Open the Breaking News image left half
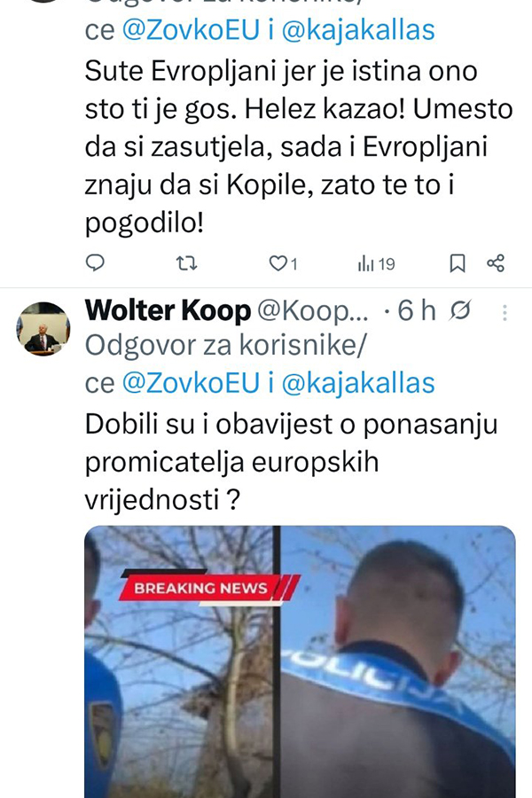This screenshot has height=798, width=532. [x=178, y=661]
